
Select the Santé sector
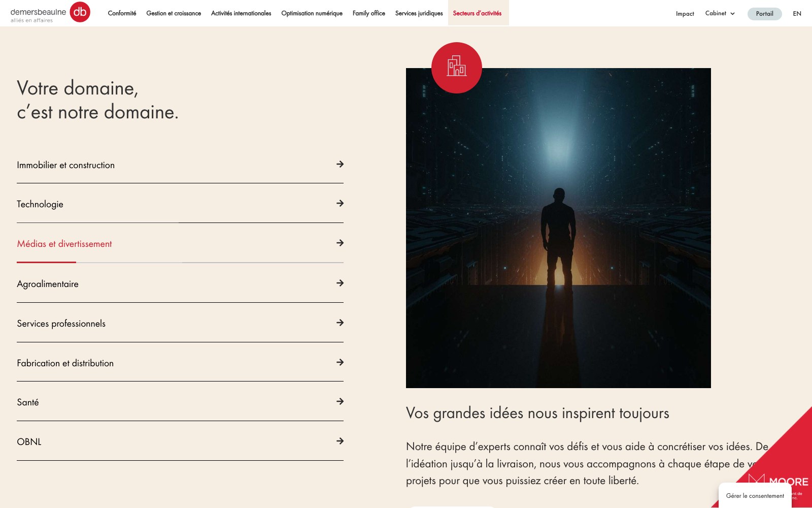tap(180, 402)
